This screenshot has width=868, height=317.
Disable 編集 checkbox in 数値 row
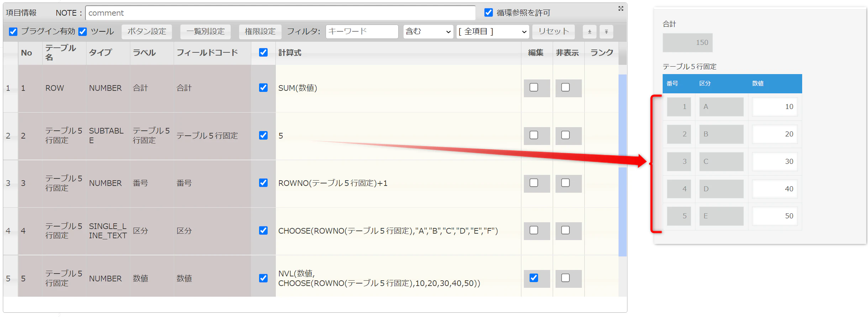[534, 278]
